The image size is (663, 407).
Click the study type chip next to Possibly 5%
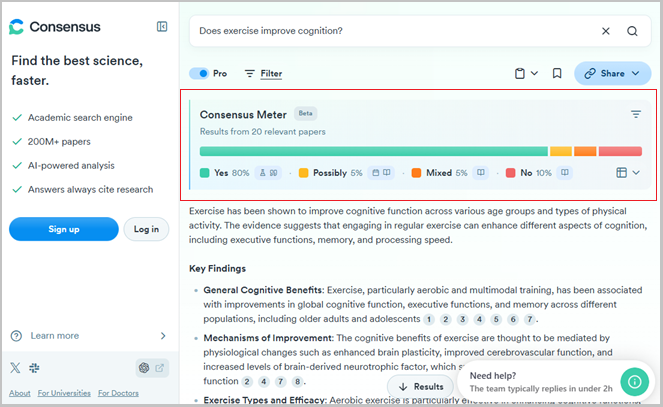[x=381, y=173]
